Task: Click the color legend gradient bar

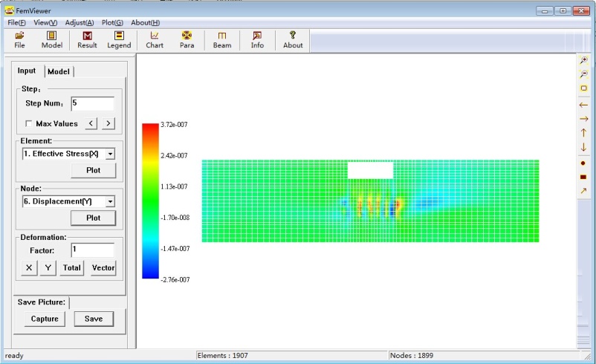Action: (x=150, y=201)
